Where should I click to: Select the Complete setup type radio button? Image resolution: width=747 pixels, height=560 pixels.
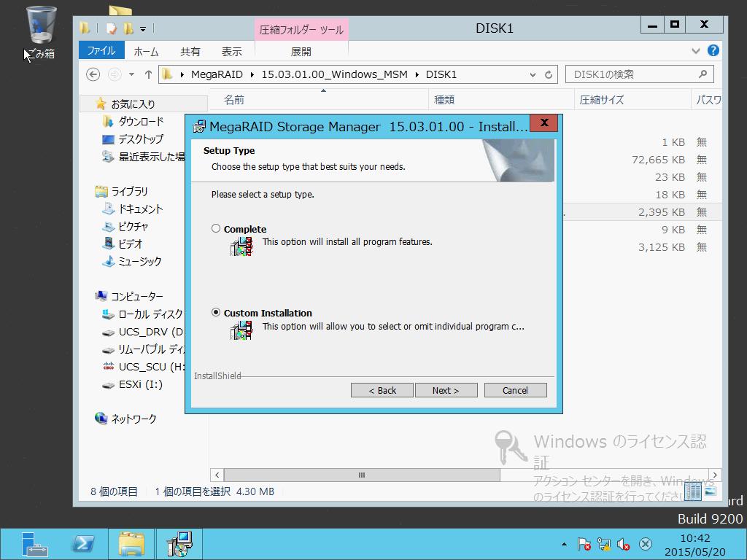tap(216, 228)
